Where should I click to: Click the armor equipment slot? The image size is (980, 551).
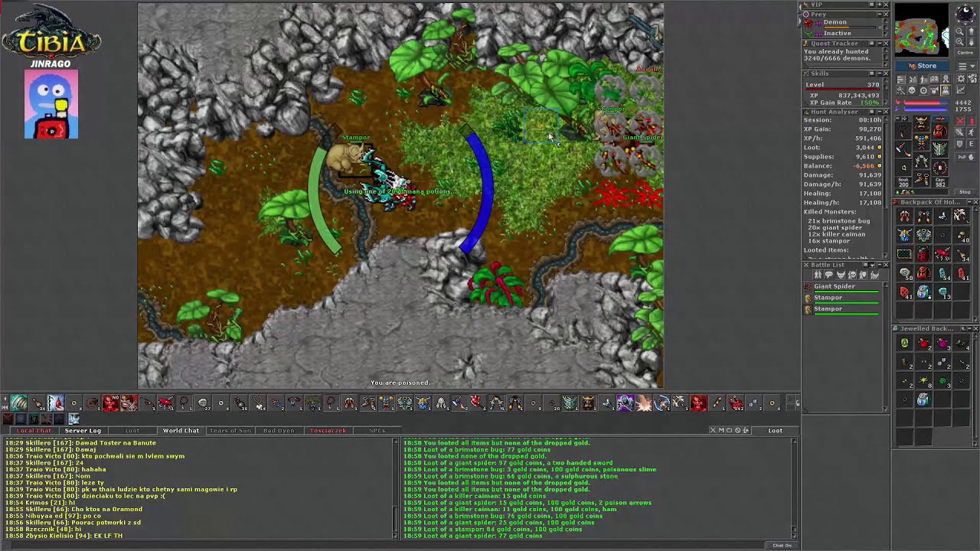(922, 142)
